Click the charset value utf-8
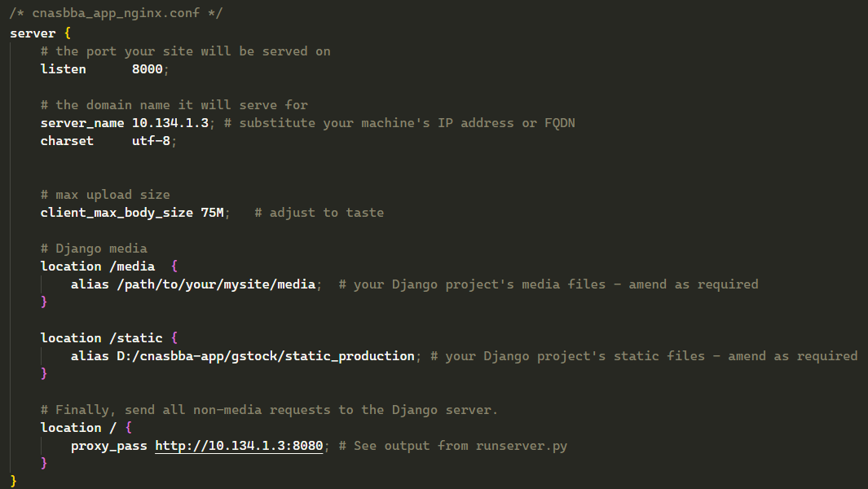This screenshot has width=868, height=489. point(151,141)
